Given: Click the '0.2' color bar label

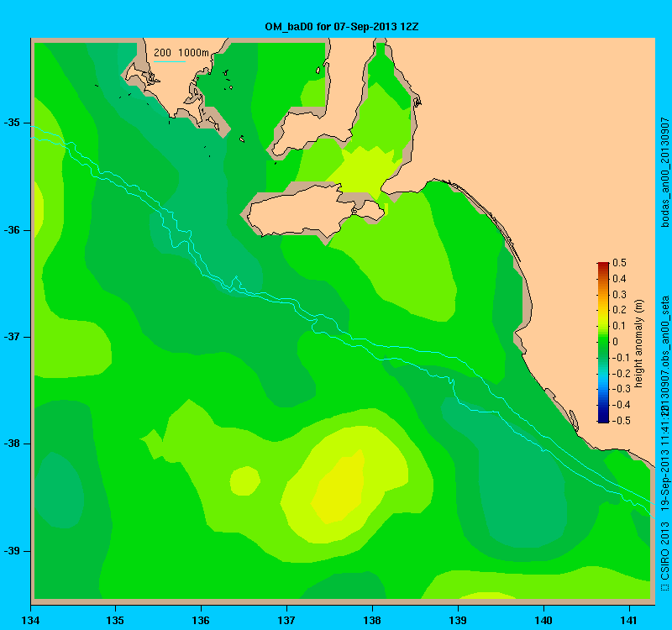Looking at the screenshot, I should coord(619,310).
